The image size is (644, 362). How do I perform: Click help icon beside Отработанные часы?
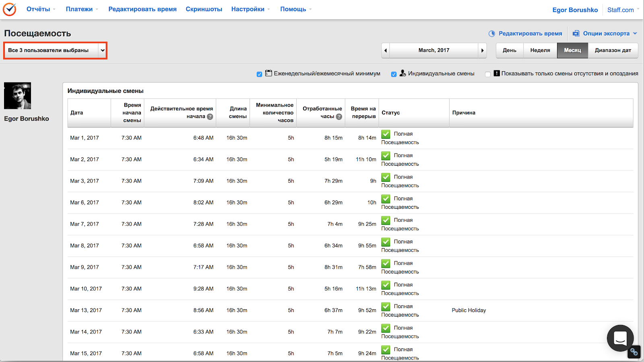[x=339, y=117]
